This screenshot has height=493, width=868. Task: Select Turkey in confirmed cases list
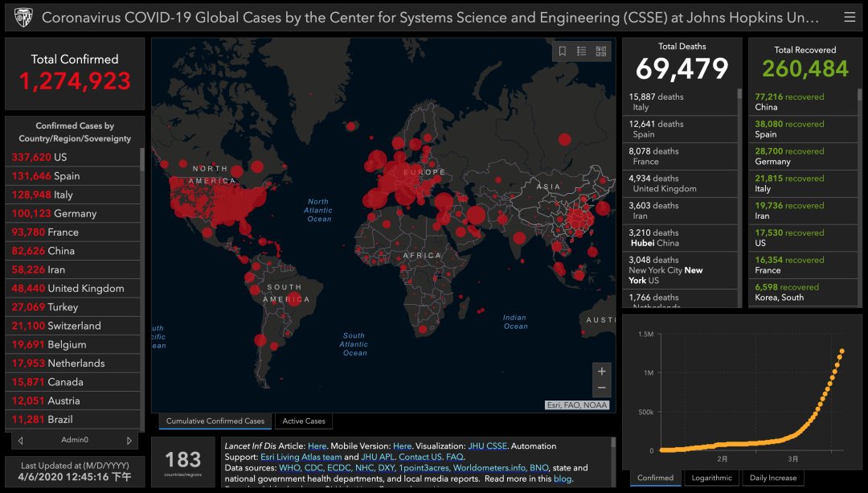tap(72, 307)
